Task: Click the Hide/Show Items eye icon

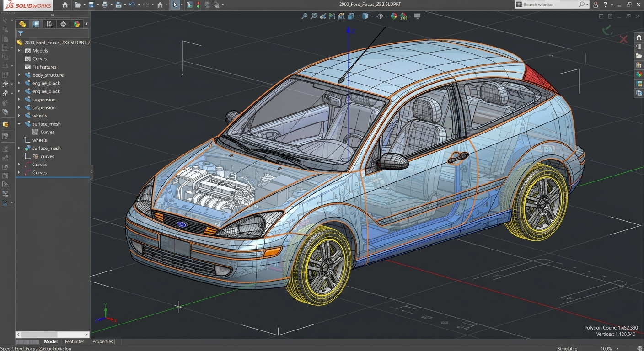Action: point(379,16)
